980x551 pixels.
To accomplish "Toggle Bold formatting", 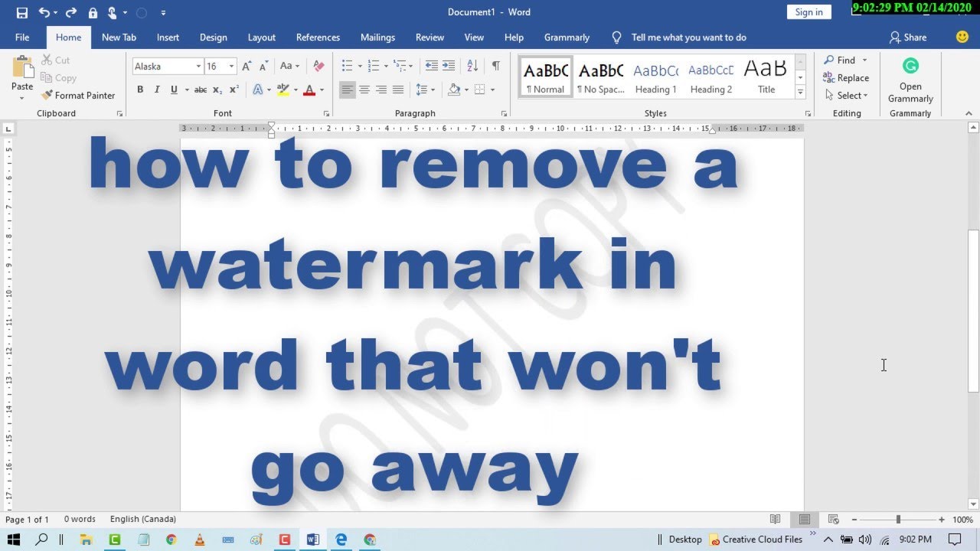I will 140,90.
